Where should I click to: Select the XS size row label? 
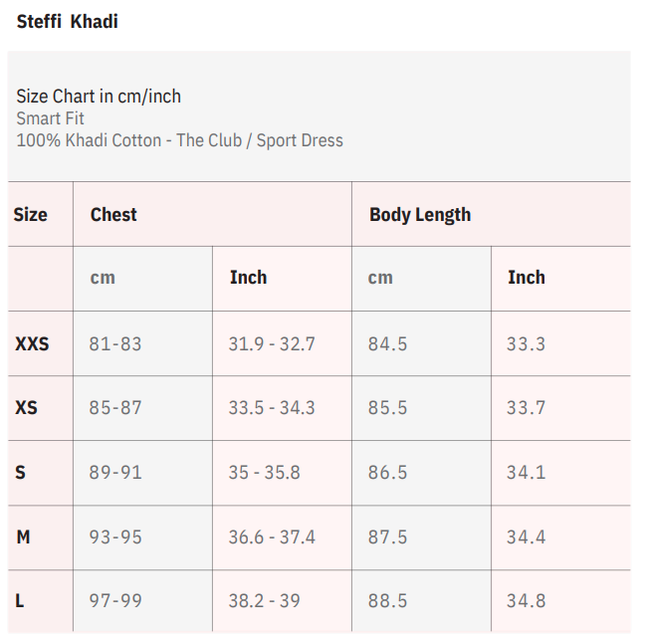pos(27,408)
